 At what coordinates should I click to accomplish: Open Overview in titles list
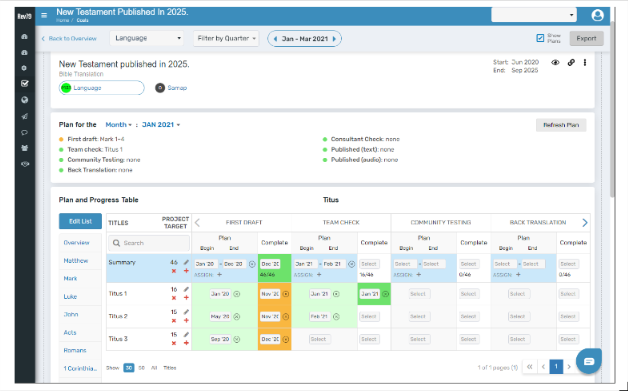coord(76,243)
